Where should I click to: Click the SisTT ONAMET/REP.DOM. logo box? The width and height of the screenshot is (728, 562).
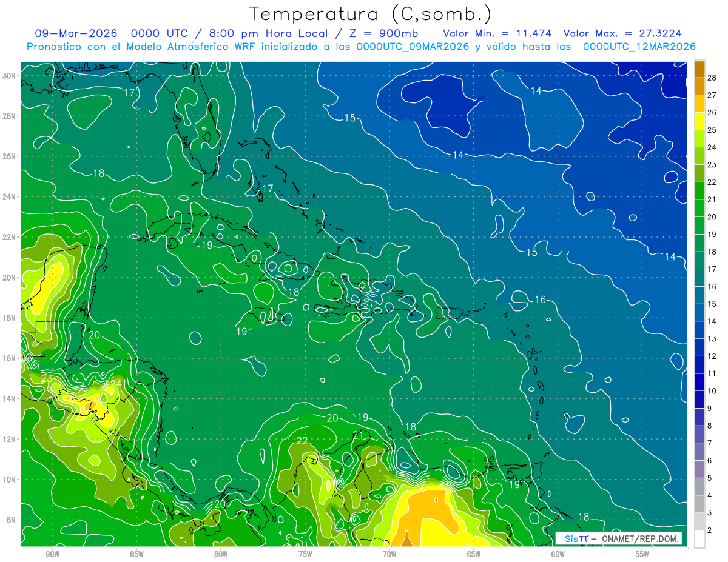click(619, 538)
